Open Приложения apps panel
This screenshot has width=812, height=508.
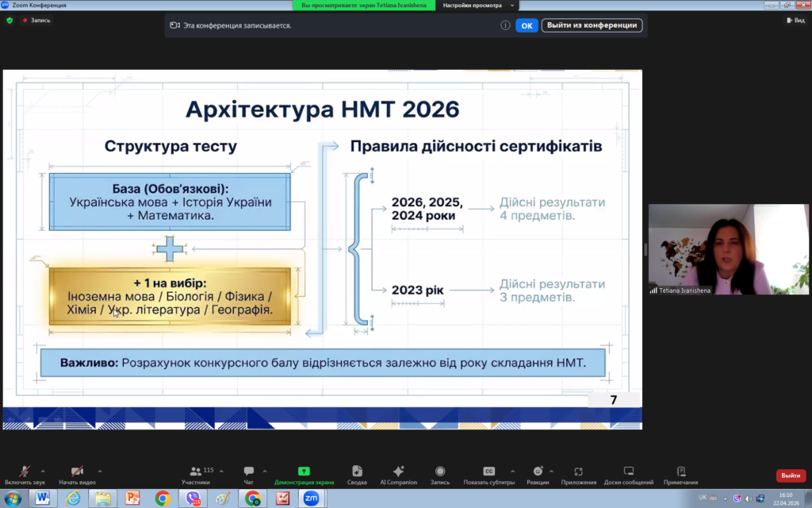578,472
